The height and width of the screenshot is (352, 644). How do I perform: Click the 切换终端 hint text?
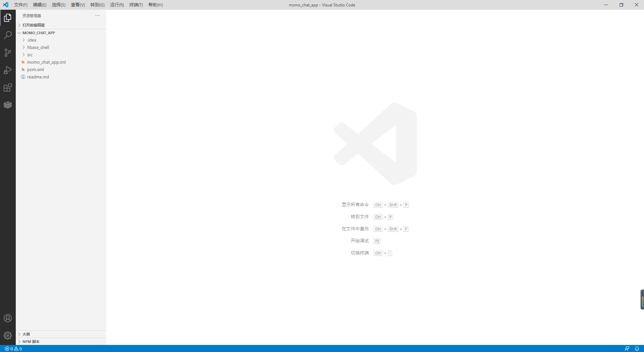pos(360,253)
